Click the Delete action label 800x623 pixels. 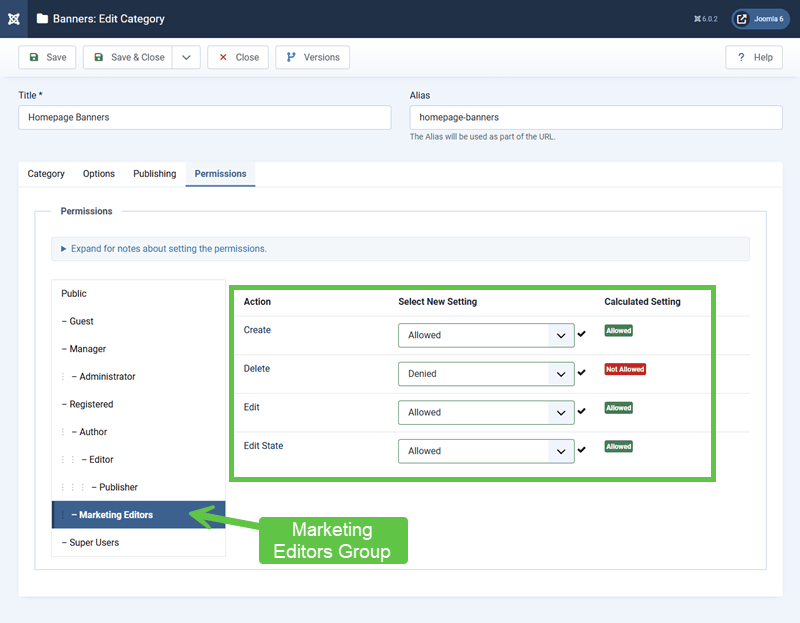257,368
